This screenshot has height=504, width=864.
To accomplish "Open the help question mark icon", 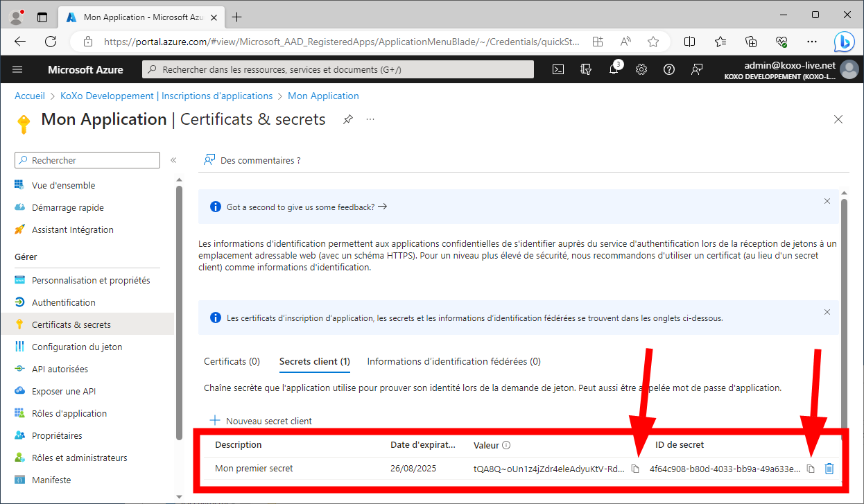I will pos(669,69).
